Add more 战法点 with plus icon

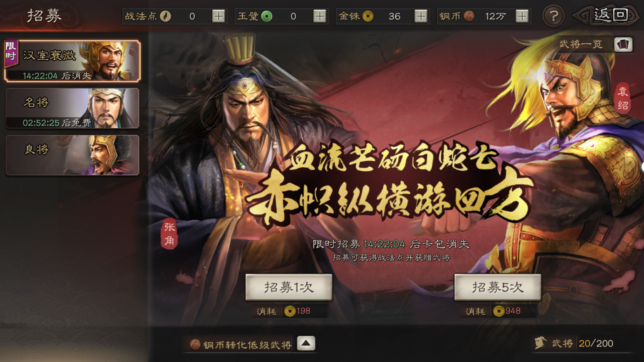pyautogui.click(x=218, y=16)
